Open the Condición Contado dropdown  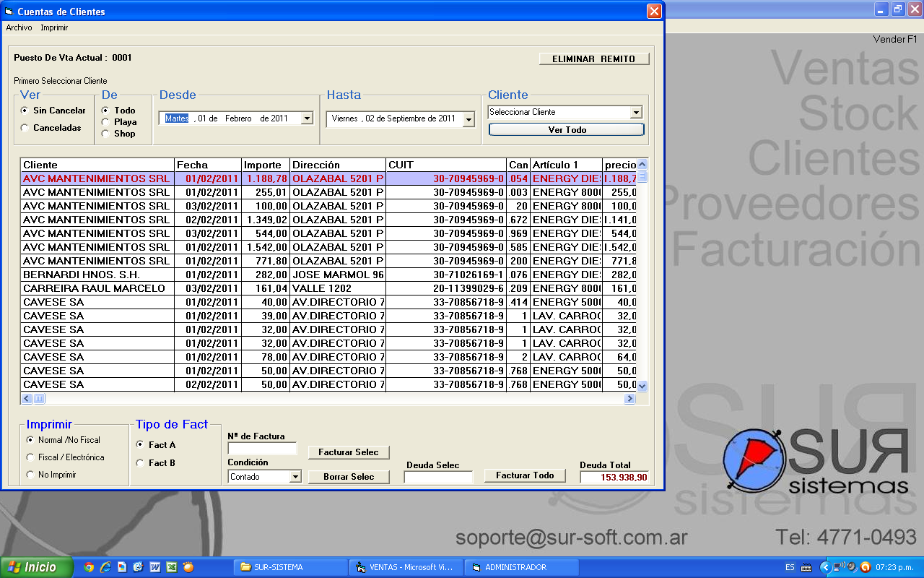tap(295, 477)
